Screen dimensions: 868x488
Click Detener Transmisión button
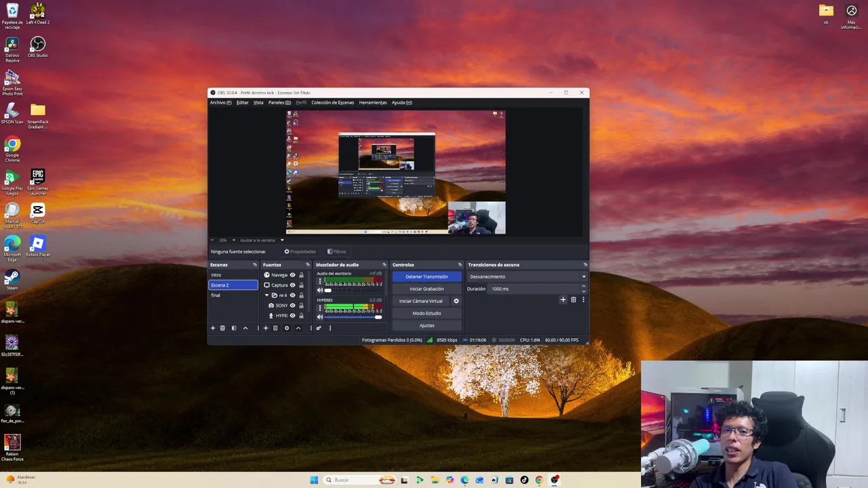tap(427, 277)
